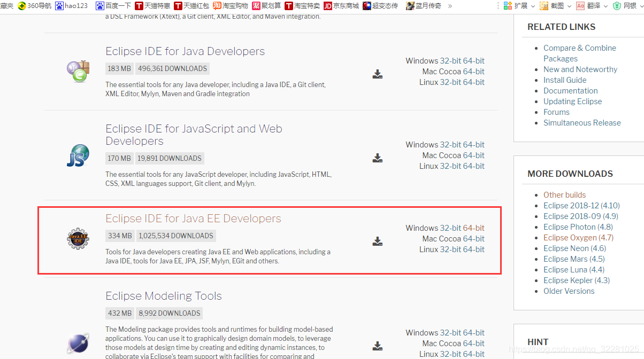644x359 pixels.
Task: Select Mac Cocoa 64-bit for JavaScript and Web Developers
Action: point(474,155)
